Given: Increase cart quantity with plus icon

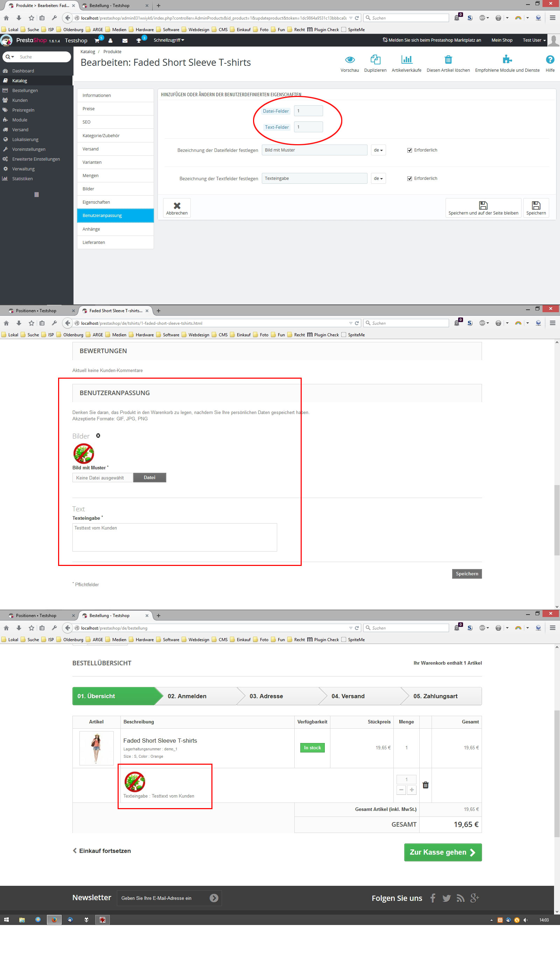Looking at the screenshot, I should [412, 790].
